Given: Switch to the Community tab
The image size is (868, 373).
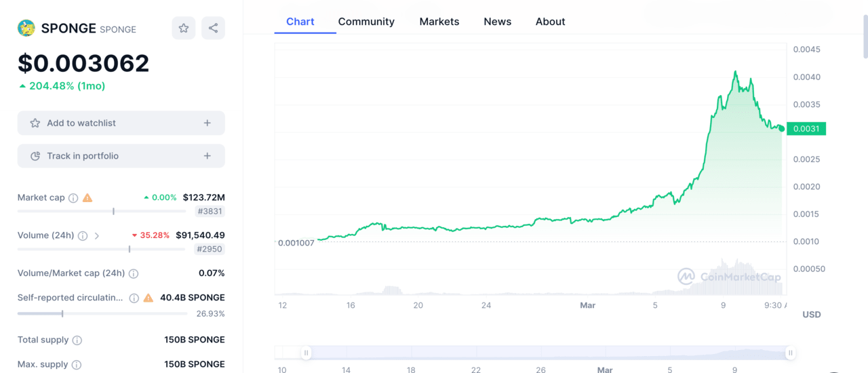Looking at the screenshot, I should tap(366, 22).
